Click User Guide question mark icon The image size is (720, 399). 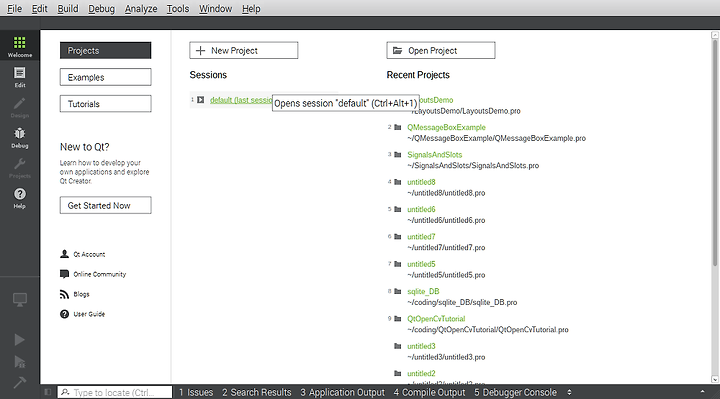[64, 314]
